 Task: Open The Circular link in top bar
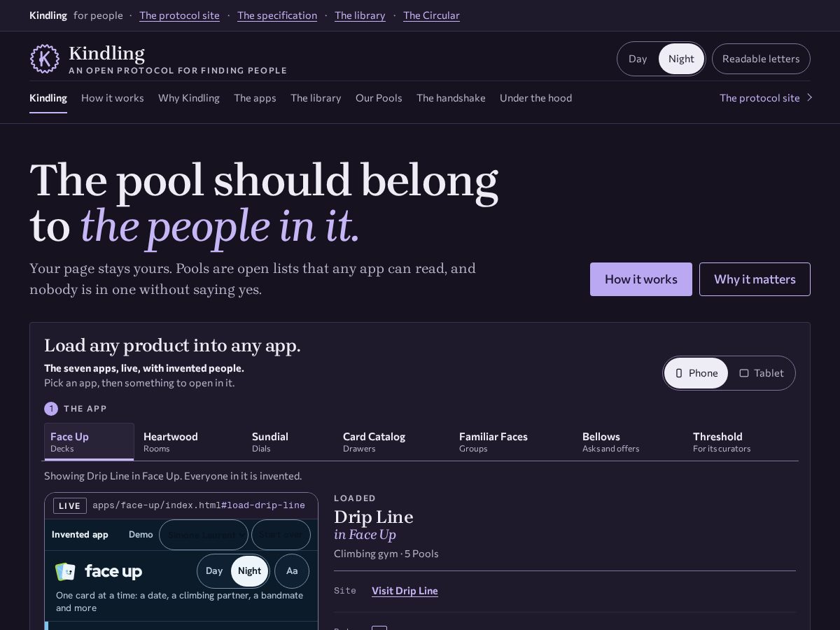(x=431, y=15)
